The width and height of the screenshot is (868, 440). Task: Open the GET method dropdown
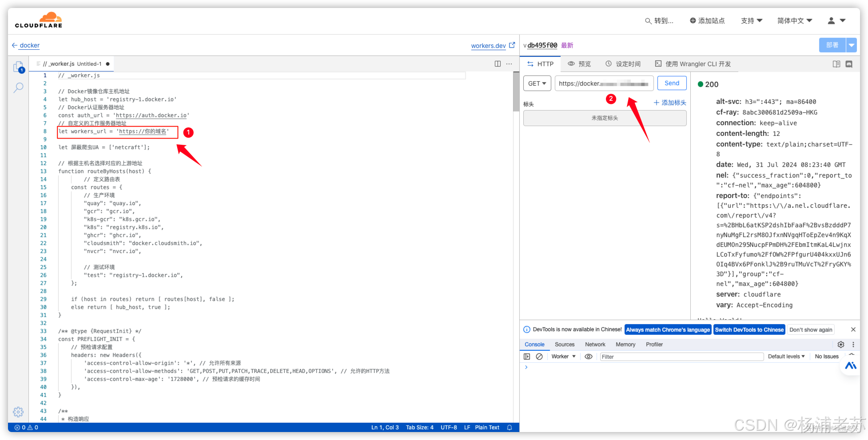(537, 83)
